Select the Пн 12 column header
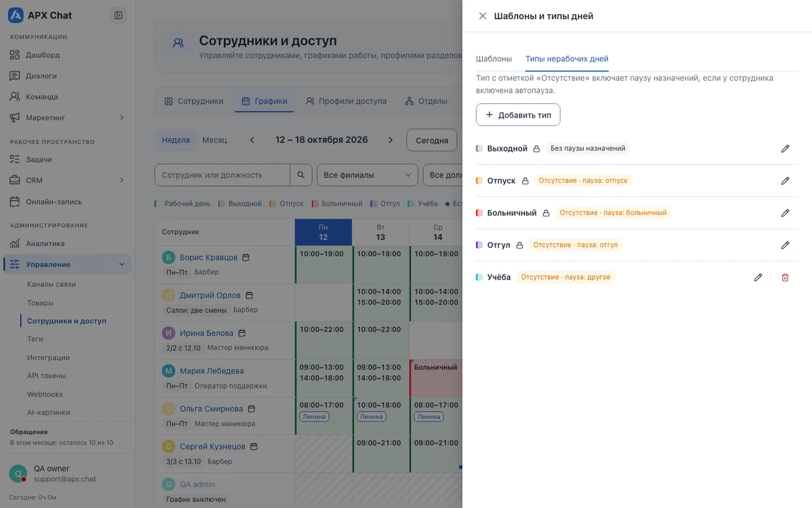 324,232
